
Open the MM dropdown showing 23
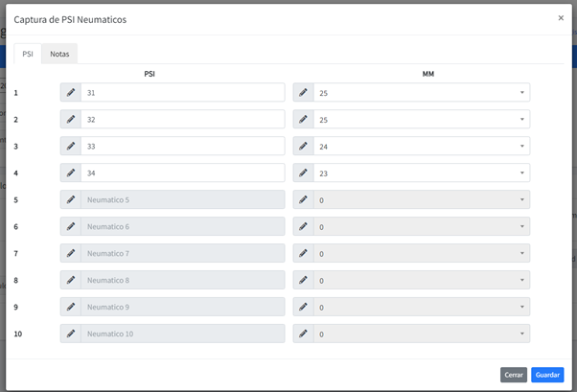tap(422, 173)
